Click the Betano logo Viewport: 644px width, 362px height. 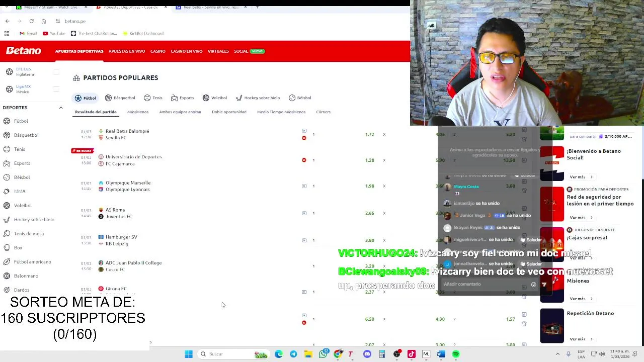click(x=23, y=51)
